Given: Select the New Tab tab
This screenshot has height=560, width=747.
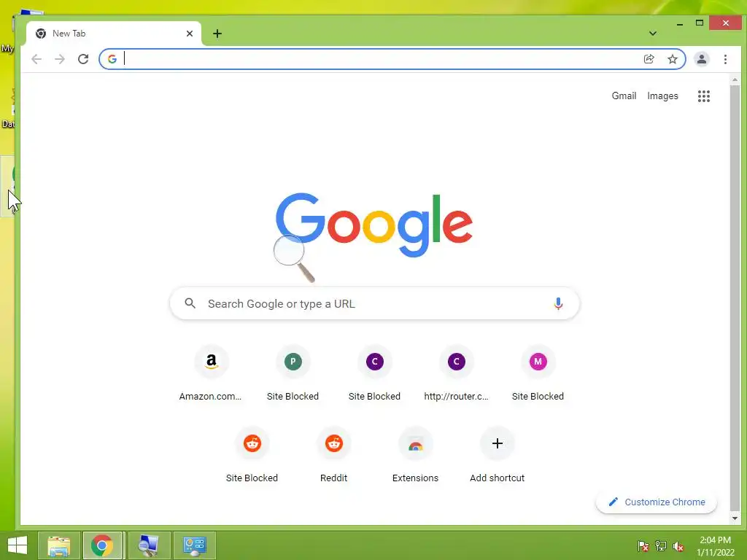Looking at the screenshot, I should click(115, 34).
